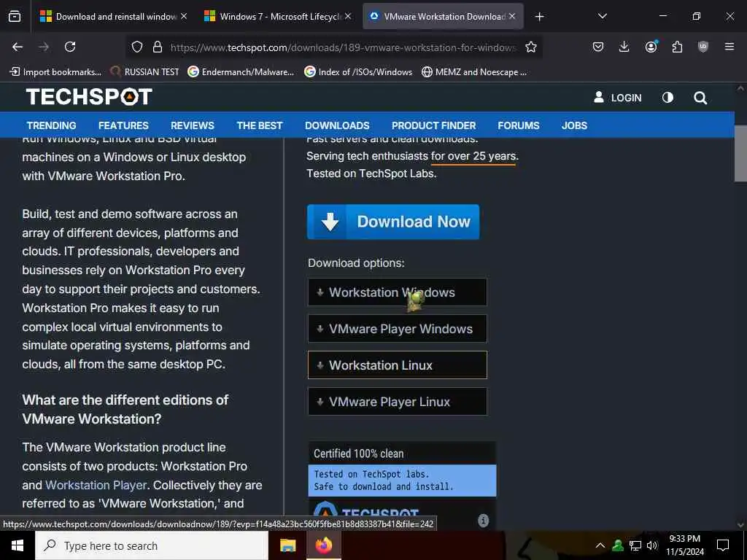This screenshot has height=560, width=747.
Task: Toggle TechSpot dark/light theme icon
Action: 668,98
